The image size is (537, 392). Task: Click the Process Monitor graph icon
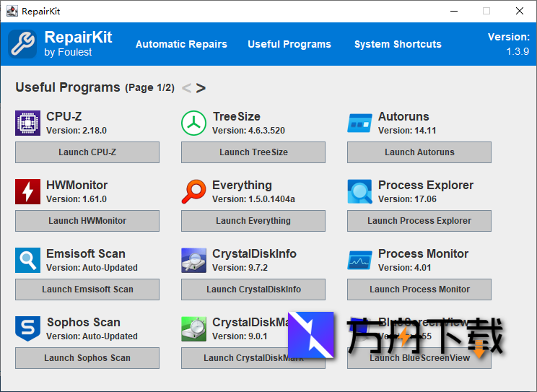tap(359, 260)
